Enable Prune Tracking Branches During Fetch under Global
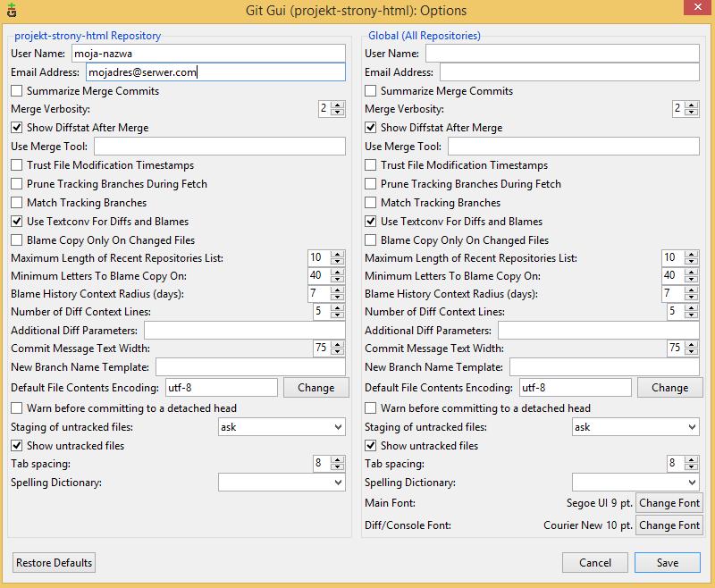715x588 pixels. click(x=370, y=183)
